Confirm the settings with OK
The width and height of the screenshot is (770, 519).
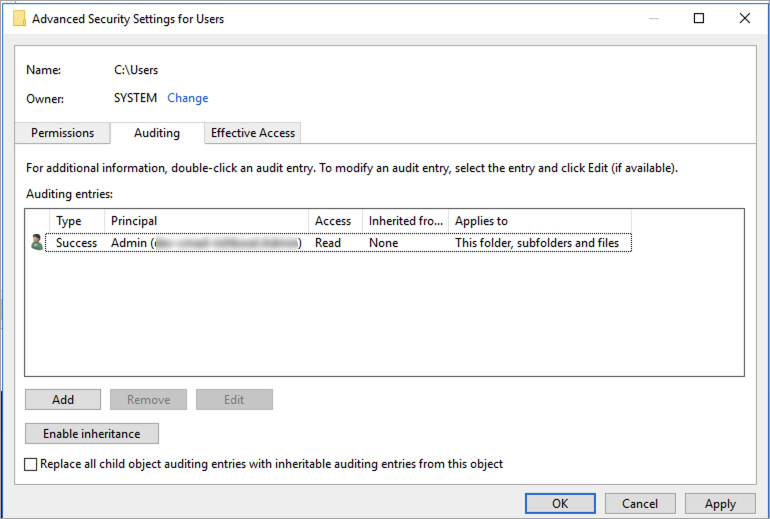(560, 504)
